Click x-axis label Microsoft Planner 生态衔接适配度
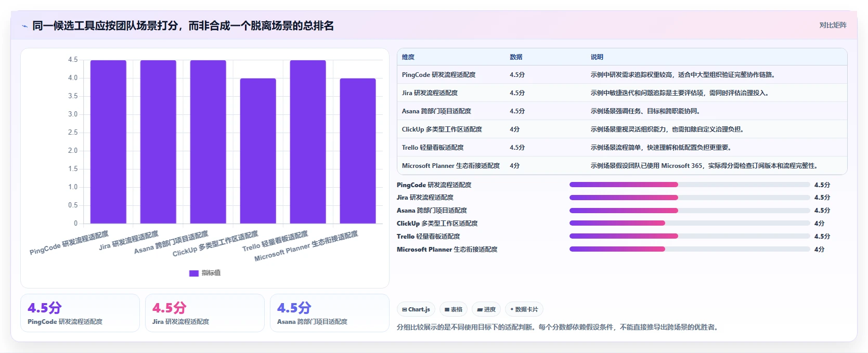Viewport: 868px width, 353px height. point(306,246)
